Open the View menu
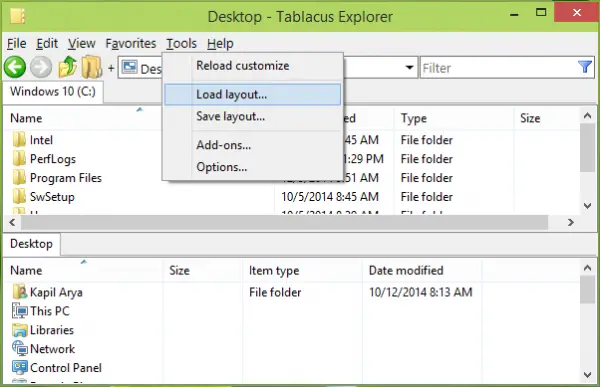Image resolution: width=600 pixels, height=387 pixels. click(x=82, y=44)
